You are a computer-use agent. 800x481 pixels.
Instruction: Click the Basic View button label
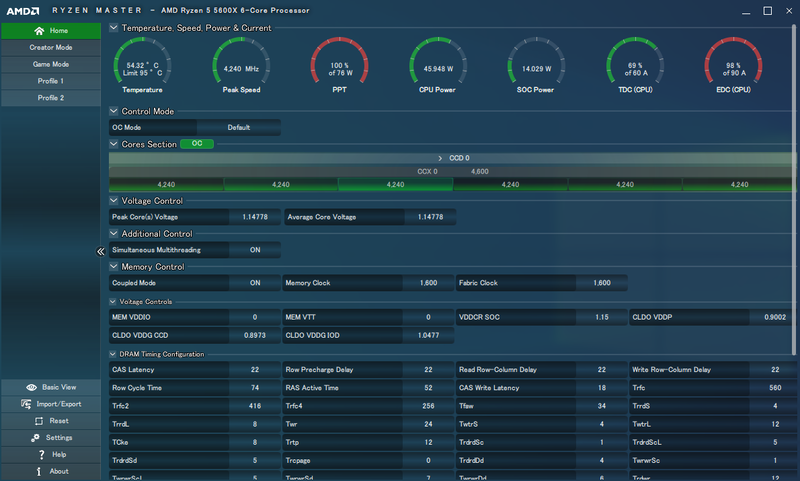point(59,387)
